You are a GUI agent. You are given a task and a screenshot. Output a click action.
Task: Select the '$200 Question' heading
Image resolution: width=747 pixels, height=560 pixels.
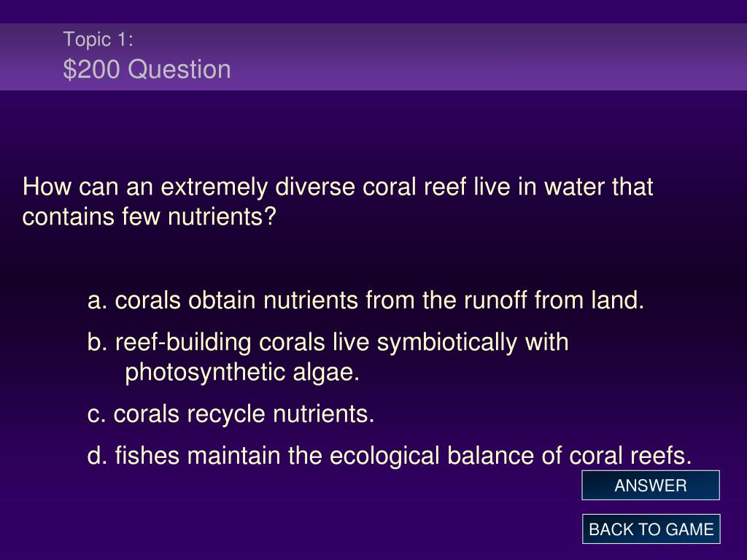[147, 69]
